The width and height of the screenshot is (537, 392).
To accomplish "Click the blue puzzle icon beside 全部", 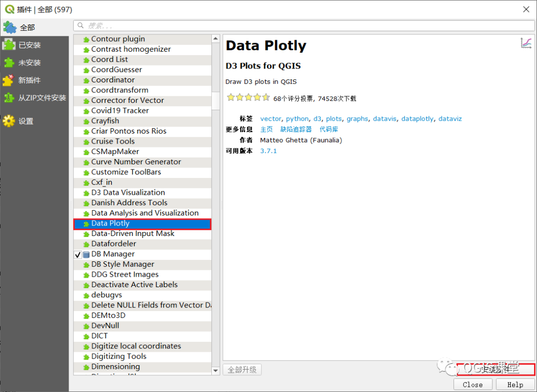I will (9, 28).
